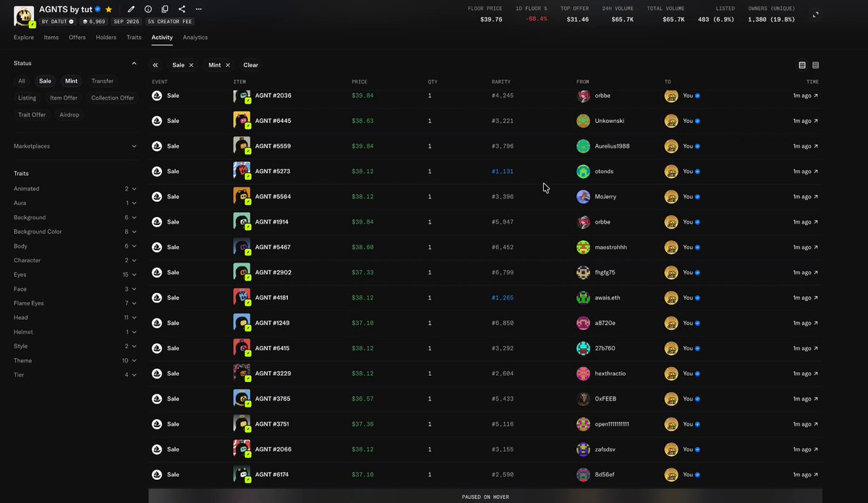Open the collection info icon
Screen dimensions: 868x503
tap(148, 9)
